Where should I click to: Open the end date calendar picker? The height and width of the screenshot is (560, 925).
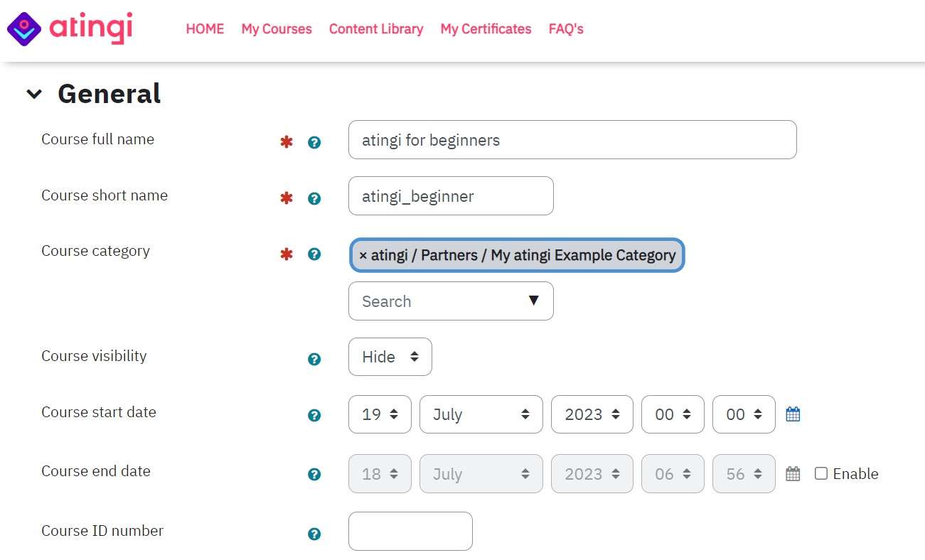pos(793,473)
